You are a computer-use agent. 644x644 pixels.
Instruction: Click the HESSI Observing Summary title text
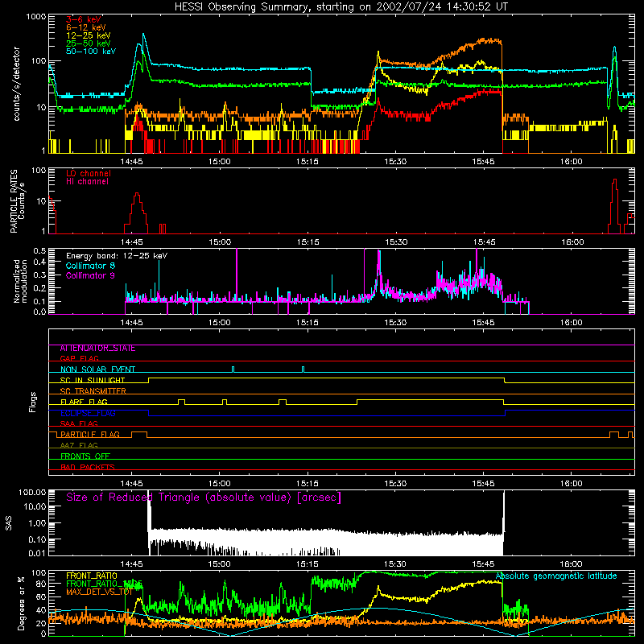pos(341,7)
